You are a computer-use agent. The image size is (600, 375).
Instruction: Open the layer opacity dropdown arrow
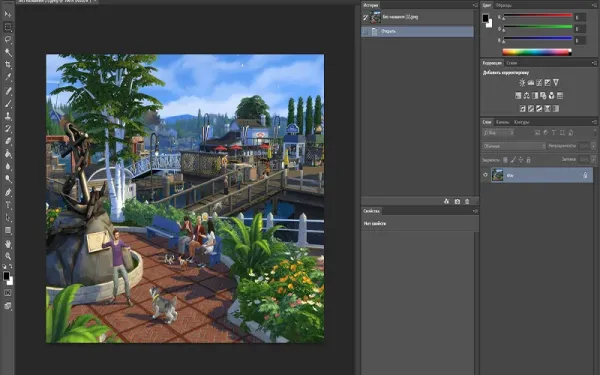593,146
